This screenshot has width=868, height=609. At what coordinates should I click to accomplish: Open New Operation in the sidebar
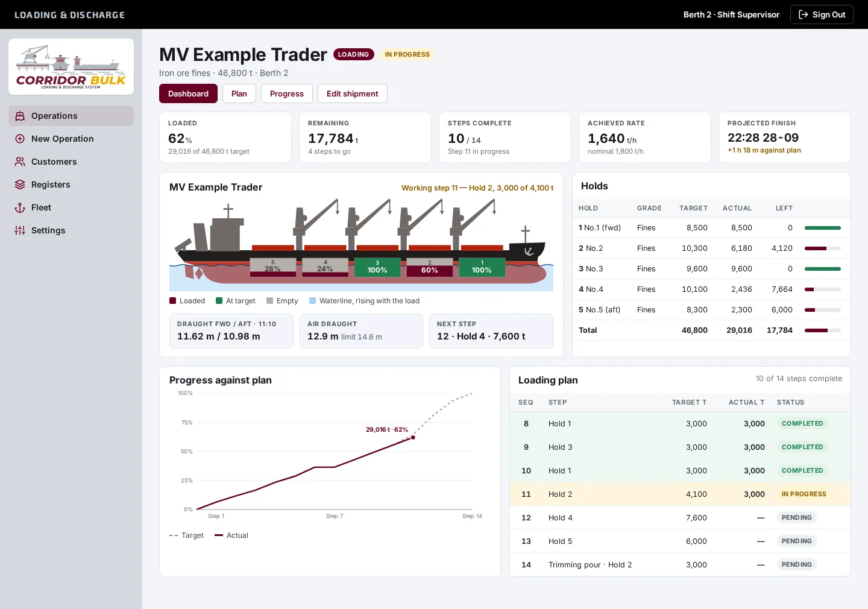tap(71, 139)
